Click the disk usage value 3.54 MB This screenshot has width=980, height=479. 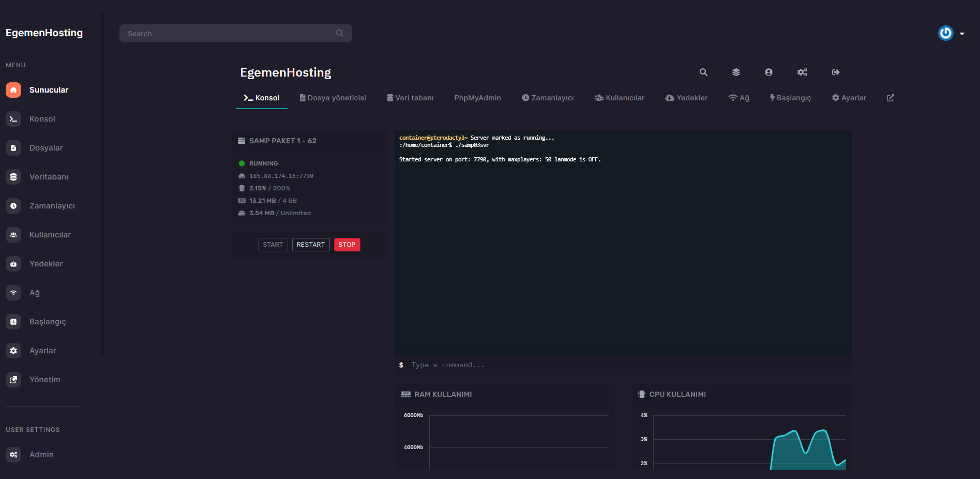pyautogui.click(x=262, y=213)
